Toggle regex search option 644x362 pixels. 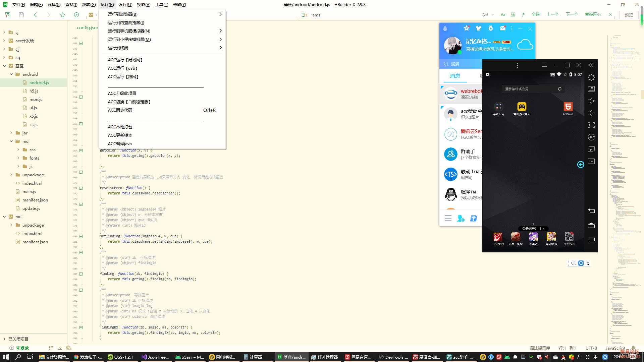coord(523,15)
